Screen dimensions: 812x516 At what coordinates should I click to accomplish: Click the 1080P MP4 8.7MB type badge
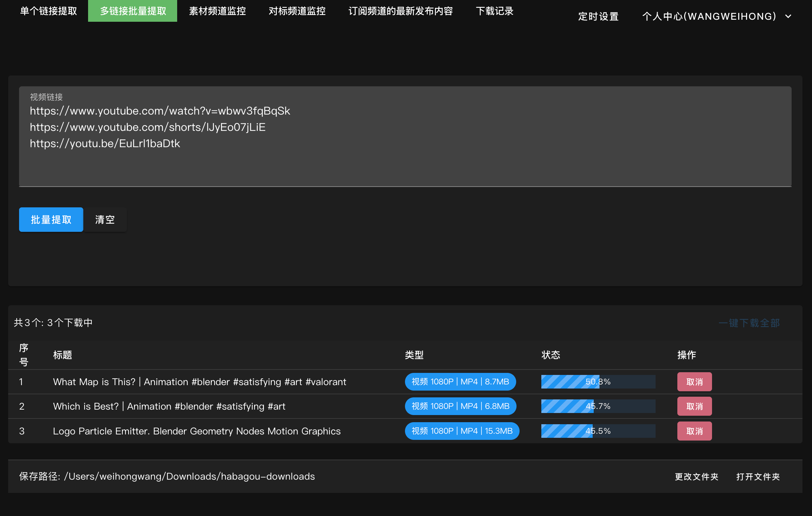[460, 382]
